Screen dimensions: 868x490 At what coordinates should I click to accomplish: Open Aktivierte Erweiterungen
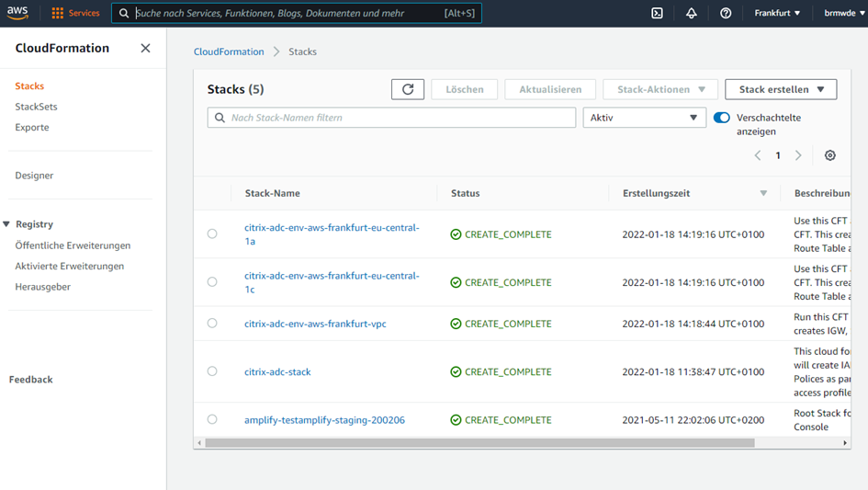pyautogui.click(x=69, y=266)
